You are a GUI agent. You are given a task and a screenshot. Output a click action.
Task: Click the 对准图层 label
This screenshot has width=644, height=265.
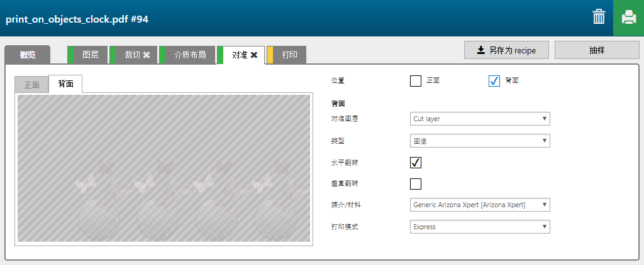pyautogui.click(x=344, y=119)
